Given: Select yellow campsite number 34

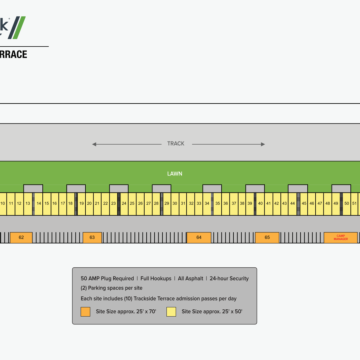Looking at the screenshot, I should click(207, 204).
